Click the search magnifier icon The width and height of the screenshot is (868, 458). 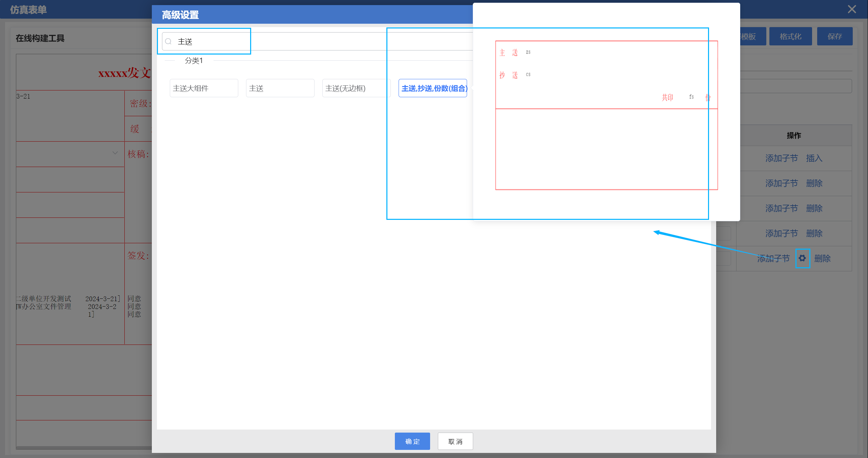168,42
